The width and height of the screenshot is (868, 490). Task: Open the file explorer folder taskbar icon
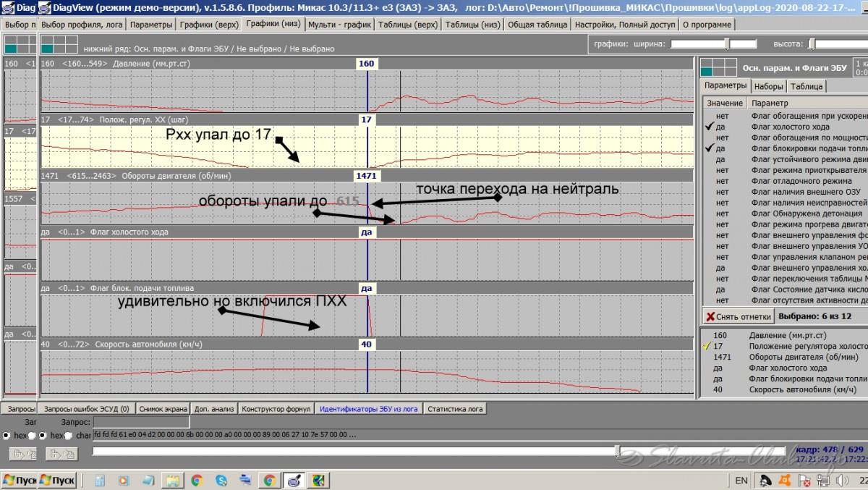[x=172, y=480]
